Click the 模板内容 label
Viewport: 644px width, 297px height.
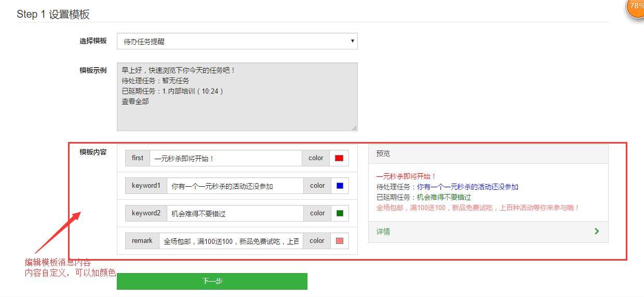(93, 152)
